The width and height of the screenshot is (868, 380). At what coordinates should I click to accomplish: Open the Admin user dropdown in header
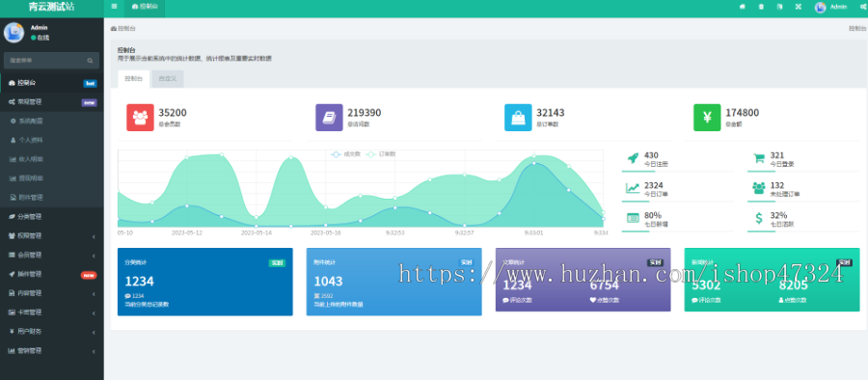pyautogui.click(x=831, y=7)
